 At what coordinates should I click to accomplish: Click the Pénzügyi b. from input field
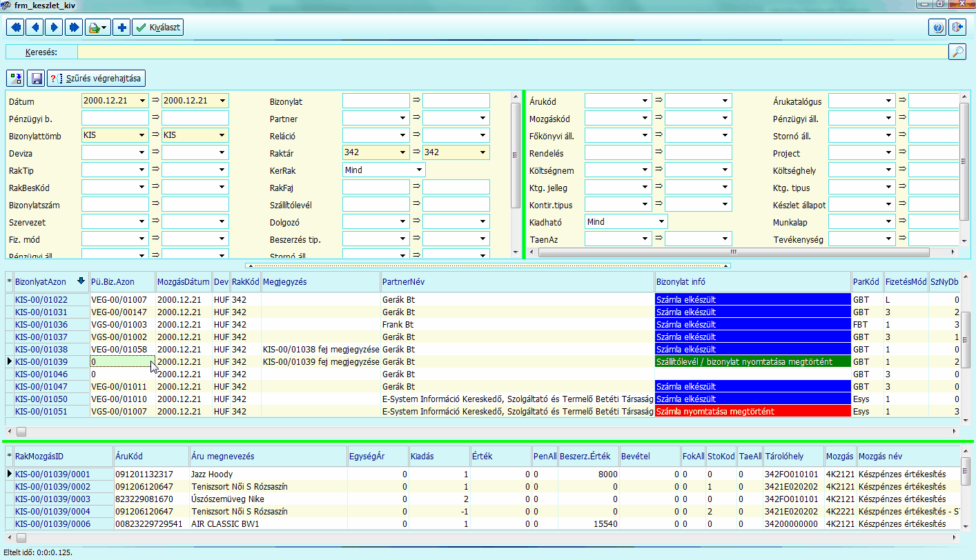click(x=115, y=118)
